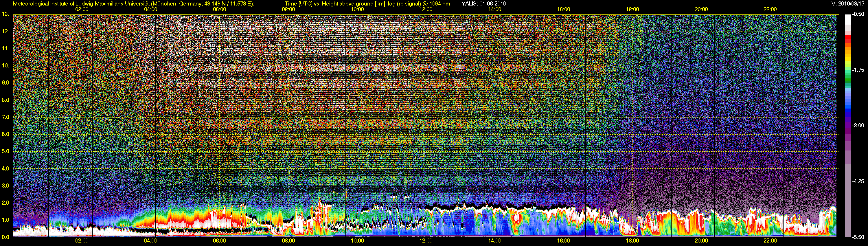Viewport: 868px width, 246px height.
Task: Click the 11. height axis label
Action: [x=5, y=49]
